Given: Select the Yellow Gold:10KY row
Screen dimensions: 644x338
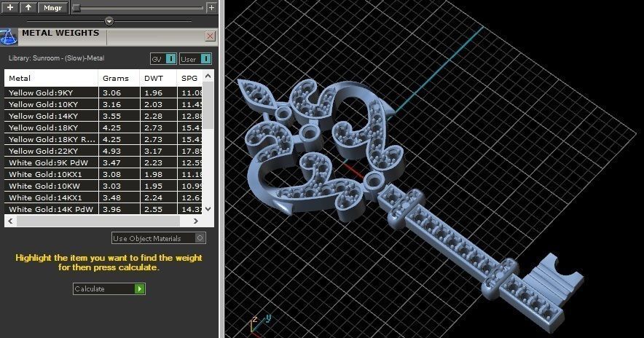Looking at the screenshot, I should 103,104.
